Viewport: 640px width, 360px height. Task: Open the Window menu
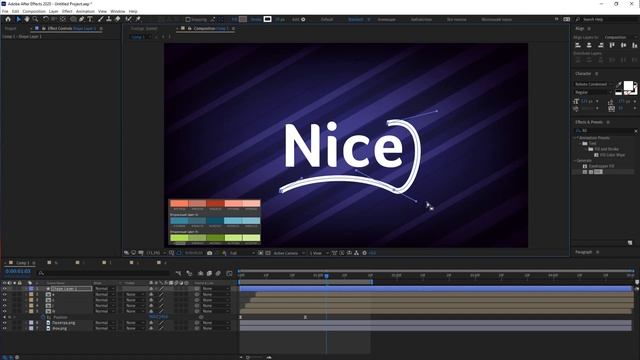point(118,11)
